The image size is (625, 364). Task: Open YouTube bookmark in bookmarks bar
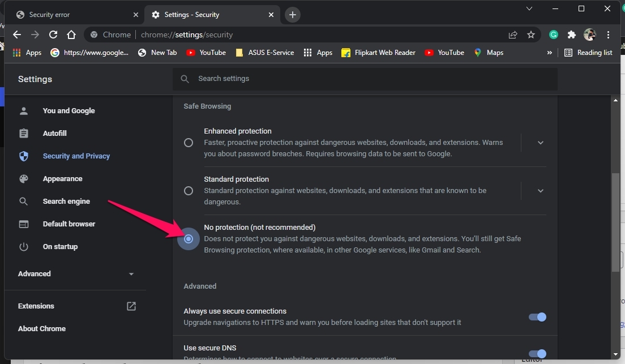point(206,53)
